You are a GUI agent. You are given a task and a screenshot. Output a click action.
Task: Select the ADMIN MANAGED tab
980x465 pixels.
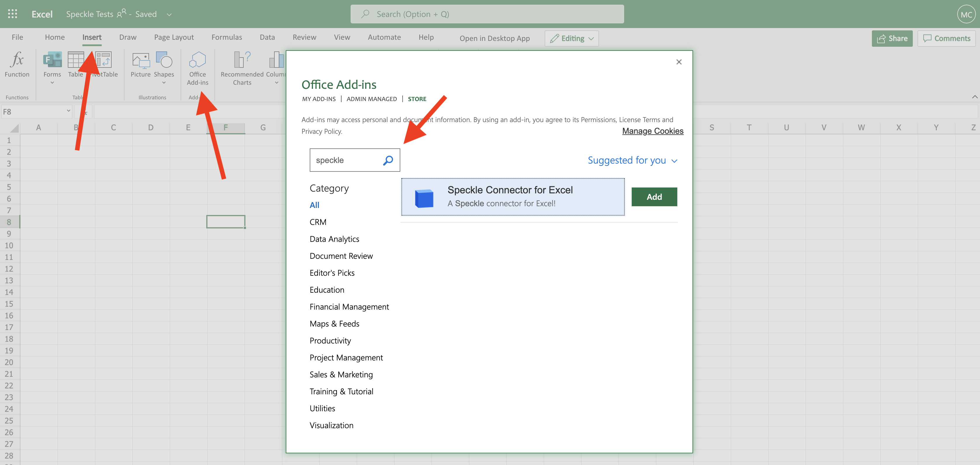click(372, 99)
